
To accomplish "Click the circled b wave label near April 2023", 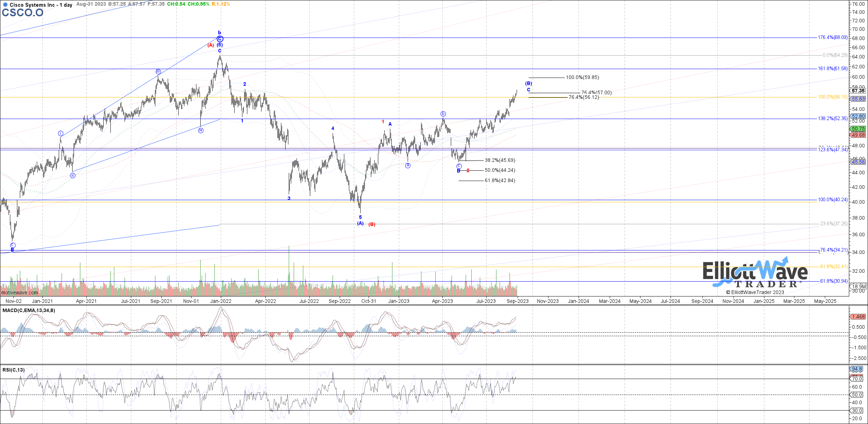I will [x=443, y=114].
